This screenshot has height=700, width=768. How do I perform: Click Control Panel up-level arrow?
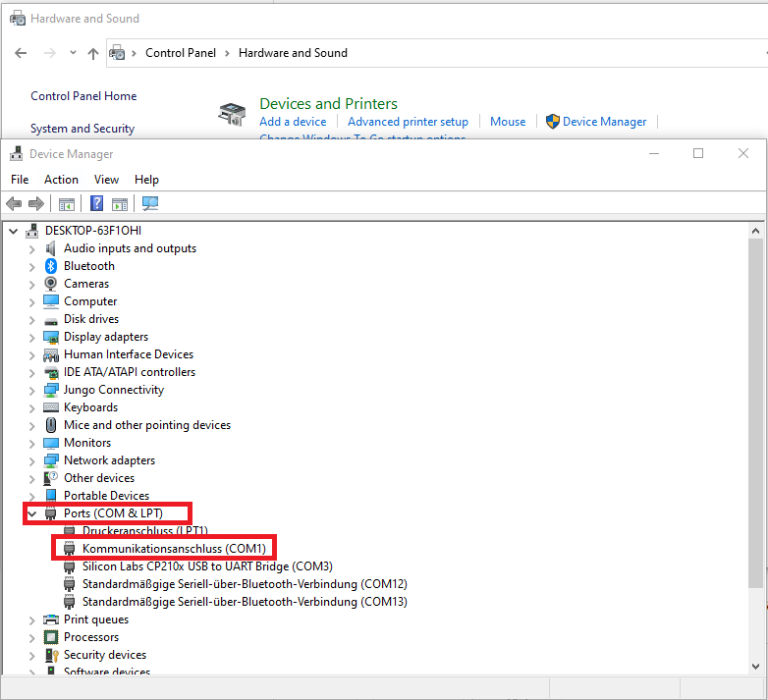click(93, 53)
